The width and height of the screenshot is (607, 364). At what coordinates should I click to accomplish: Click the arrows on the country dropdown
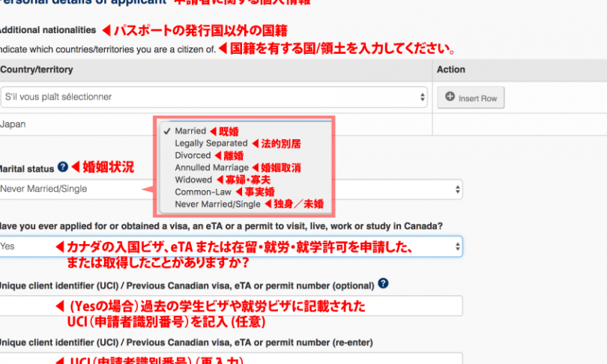coord(423,97)
